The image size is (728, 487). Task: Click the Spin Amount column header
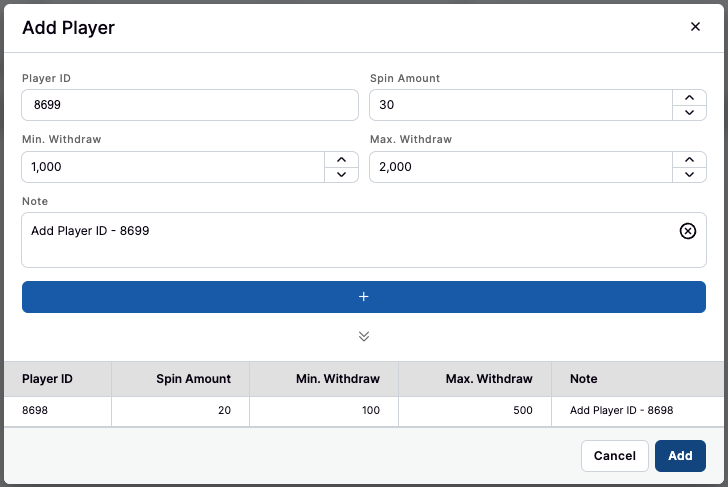click(x=193, y=379)
